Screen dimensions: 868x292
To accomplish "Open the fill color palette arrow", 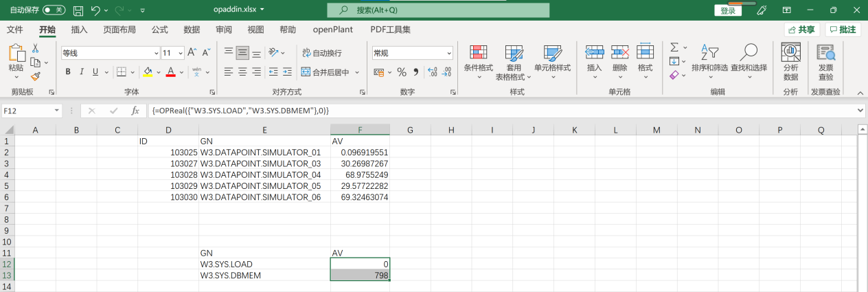I will [157, 72].
